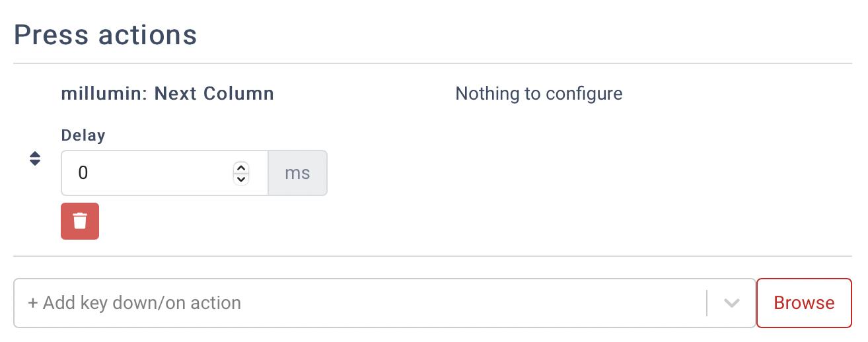Decrease the Delay value with the down arrow
The height and width of the screenshot is (342, 868).
[241, 178]
